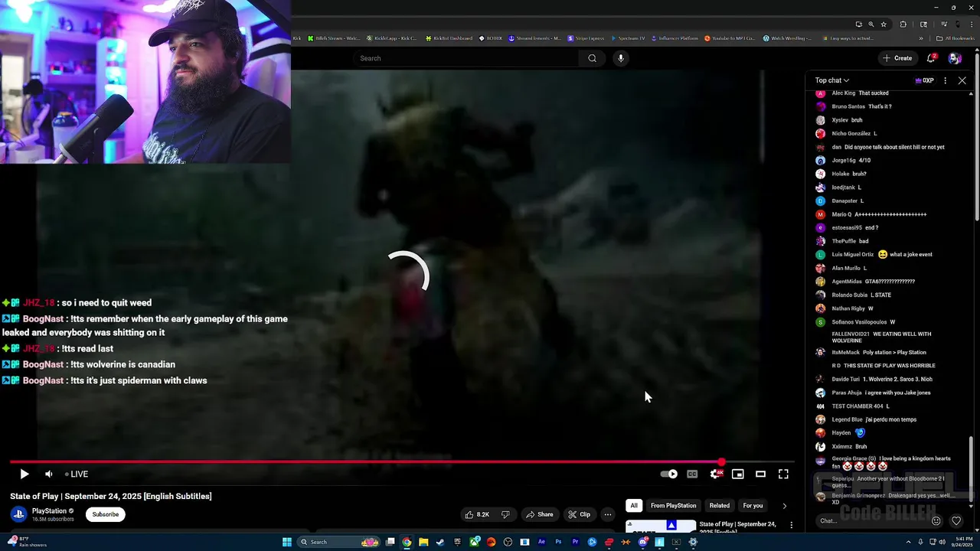Open the Influencer Platform bookmark
This screenshot has width=980, height=551.
[x=675, y=38]
